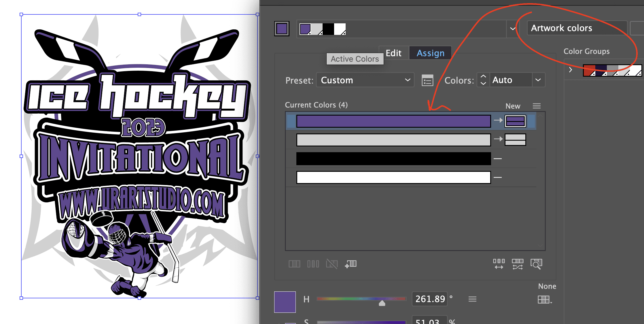Open the Preset Custom dropdown
The width and height of the screenshot is (644, 324).
(x=365, y=80)
